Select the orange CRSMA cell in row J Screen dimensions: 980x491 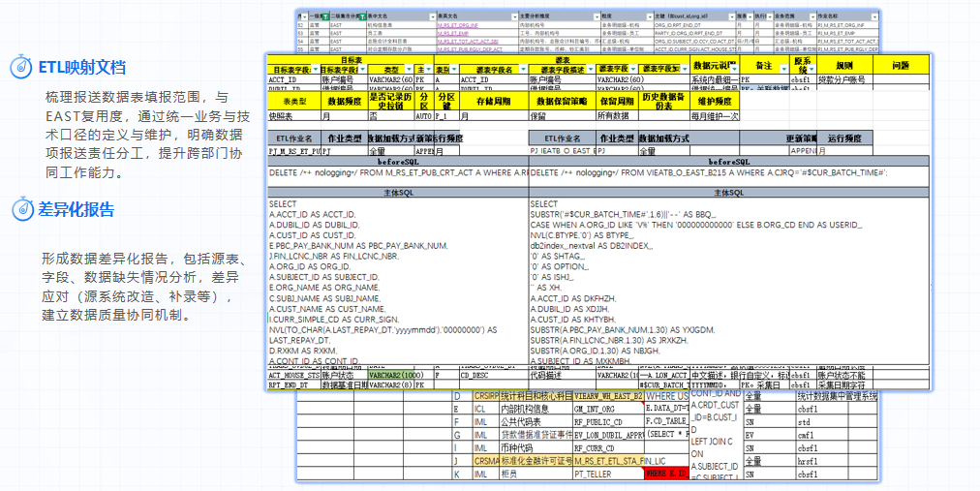click(485, 461)
